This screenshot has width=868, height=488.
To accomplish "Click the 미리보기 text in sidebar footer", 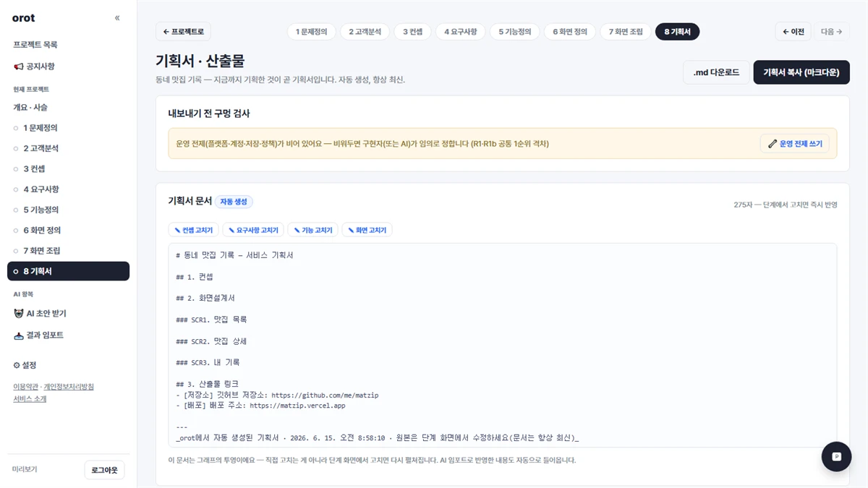I will pyautogui.click(x=25, y=470).
